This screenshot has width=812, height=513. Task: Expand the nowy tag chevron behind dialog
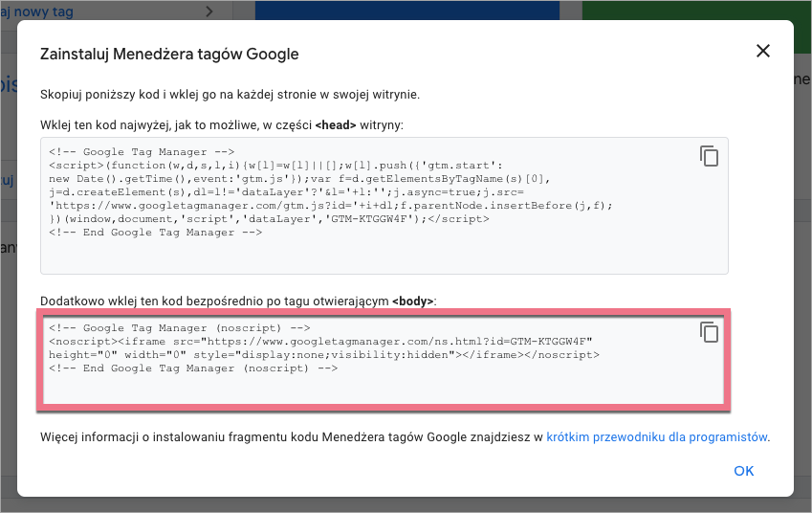[209, 11]
